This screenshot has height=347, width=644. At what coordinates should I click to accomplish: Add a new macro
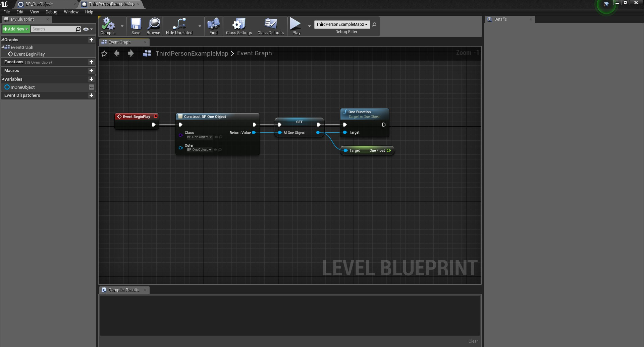tap(91, 71)
